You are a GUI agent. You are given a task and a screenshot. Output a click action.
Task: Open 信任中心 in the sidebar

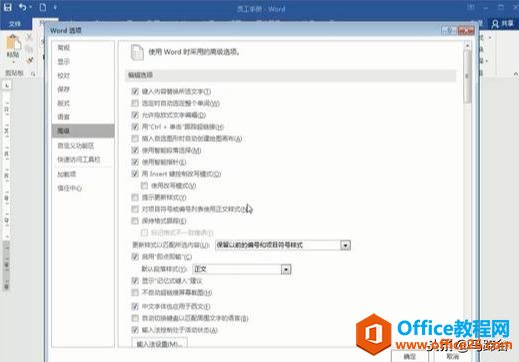70,188
